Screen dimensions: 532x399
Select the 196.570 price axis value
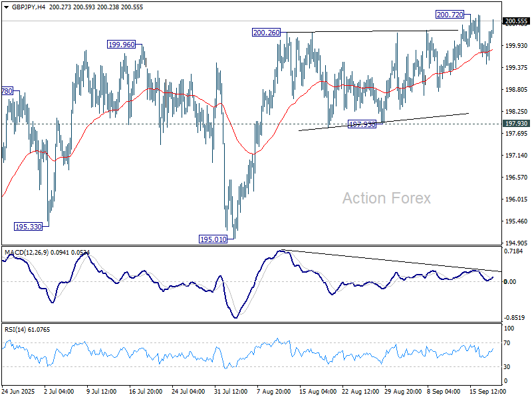coord(516,178)
